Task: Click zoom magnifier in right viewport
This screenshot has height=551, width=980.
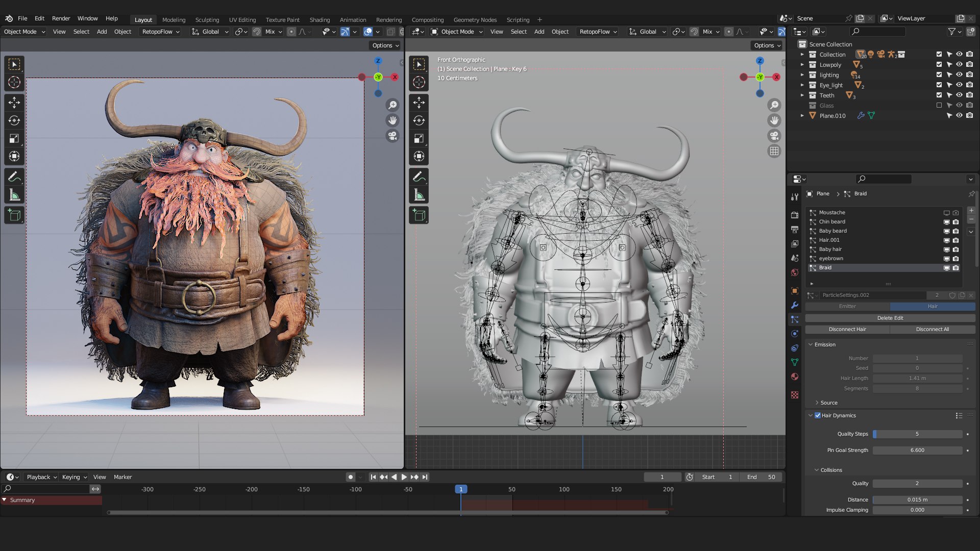Action: pos(774,105)
